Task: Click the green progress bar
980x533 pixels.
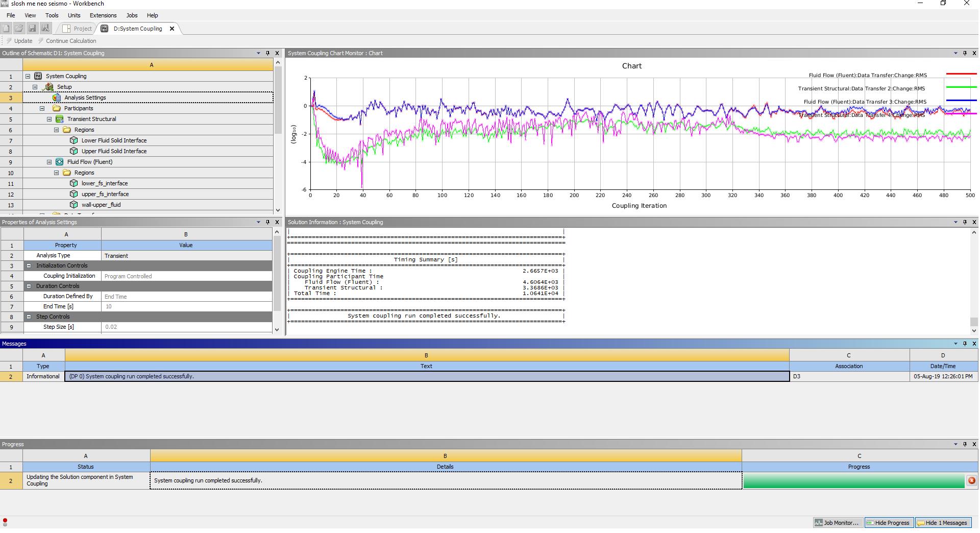Action: click(854, 480)
